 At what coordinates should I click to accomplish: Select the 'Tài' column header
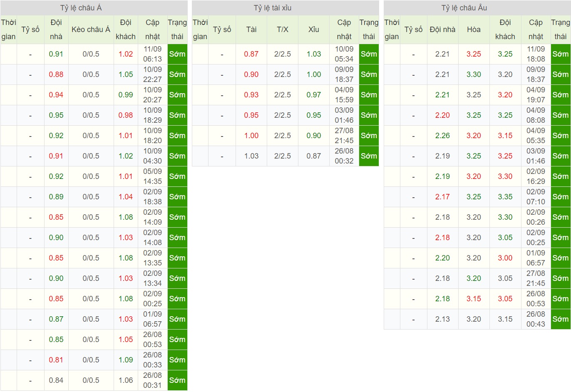click(251, 30)
